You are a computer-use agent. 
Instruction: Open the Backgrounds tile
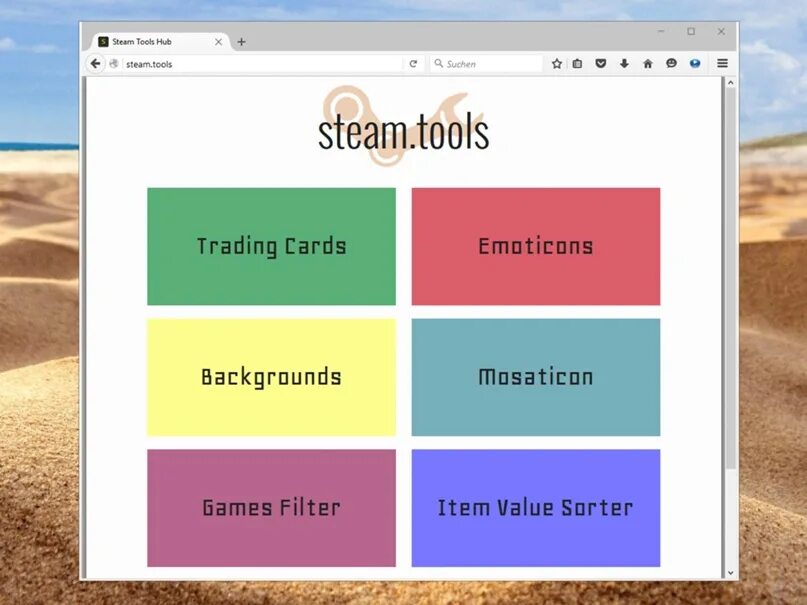pos(271,377)
